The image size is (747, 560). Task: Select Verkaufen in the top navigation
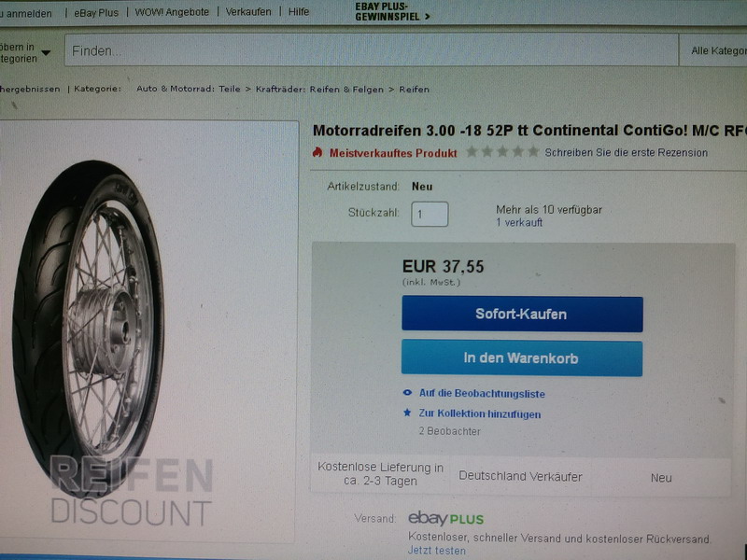coord(248,12)
